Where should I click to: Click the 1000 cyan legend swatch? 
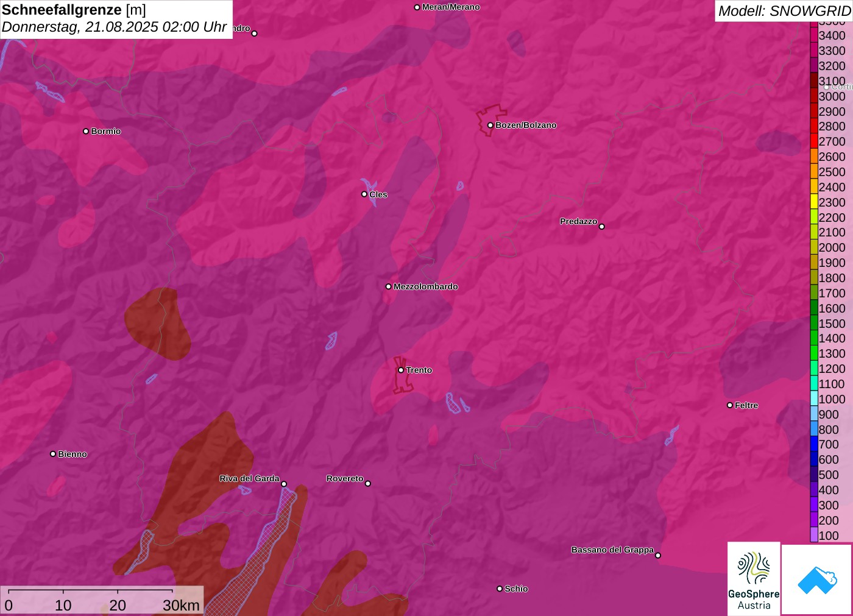814,398
